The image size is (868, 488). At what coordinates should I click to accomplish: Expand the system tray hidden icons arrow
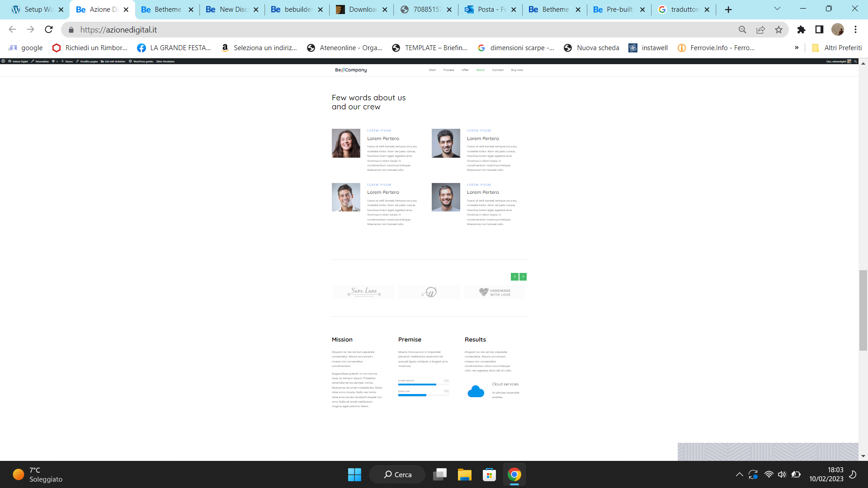(x=739, y=474)
